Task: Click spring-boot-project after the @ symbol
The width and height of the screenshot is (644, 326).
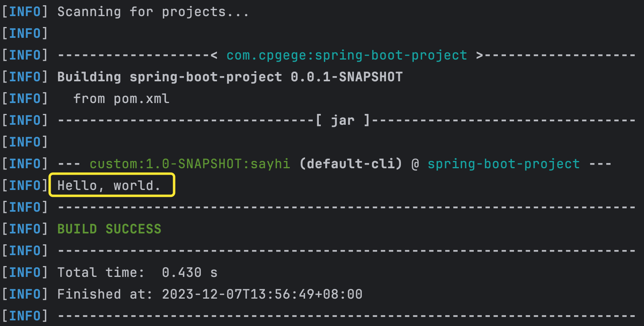Action: (504, 164)
